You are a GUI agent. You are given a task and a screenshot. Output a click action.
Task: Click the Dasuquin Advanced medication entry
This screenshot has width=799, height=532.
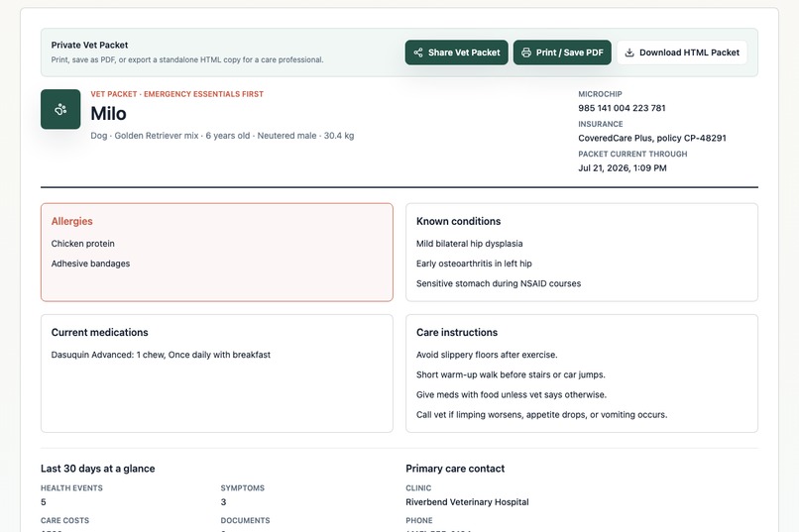[x=161, y=355]
